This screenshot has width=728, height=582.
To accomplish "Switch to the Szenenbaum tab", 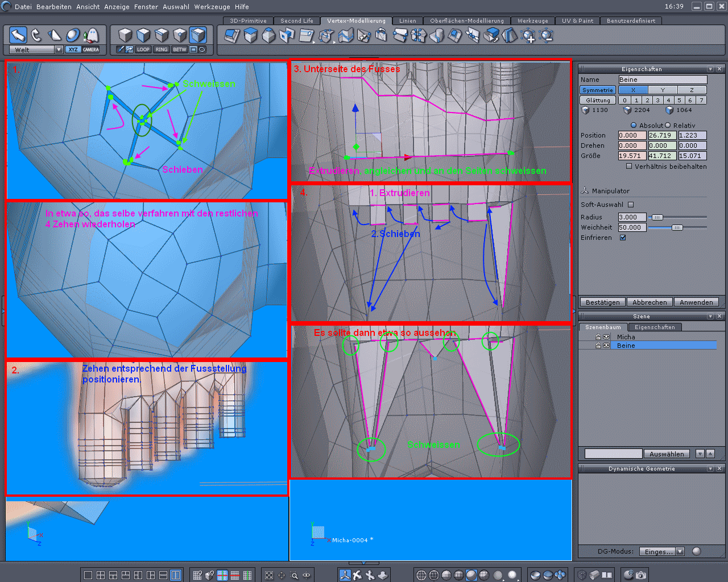I will [x=603, y=327].
